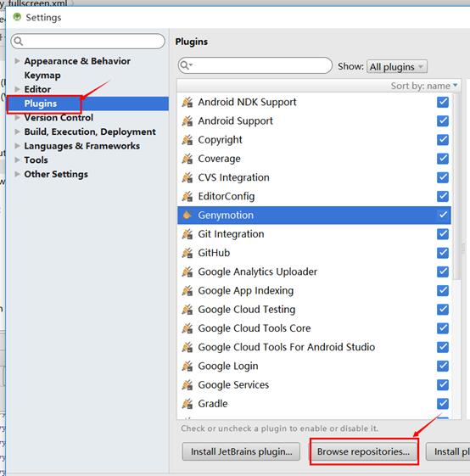Click the Install JetBrains plugin button

pyautogui.click(x=241, y=451)
